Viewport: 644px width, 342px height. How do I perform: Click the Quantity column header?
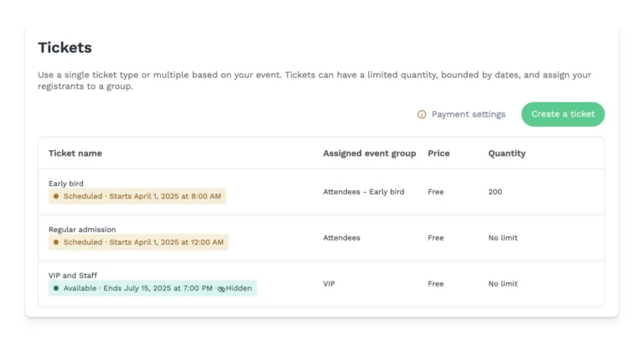[x=506, y=153]
